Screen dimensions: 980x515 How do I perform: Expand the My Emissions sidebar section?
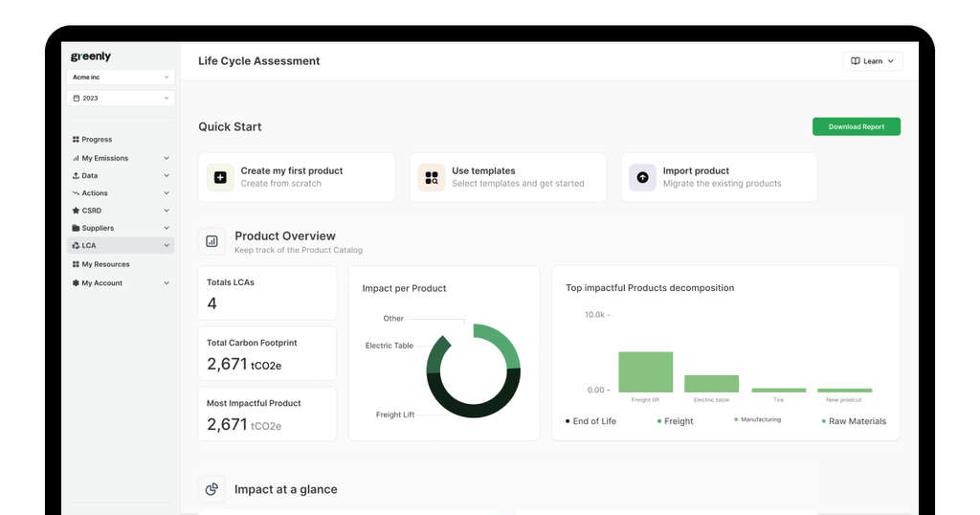(167, 158)
